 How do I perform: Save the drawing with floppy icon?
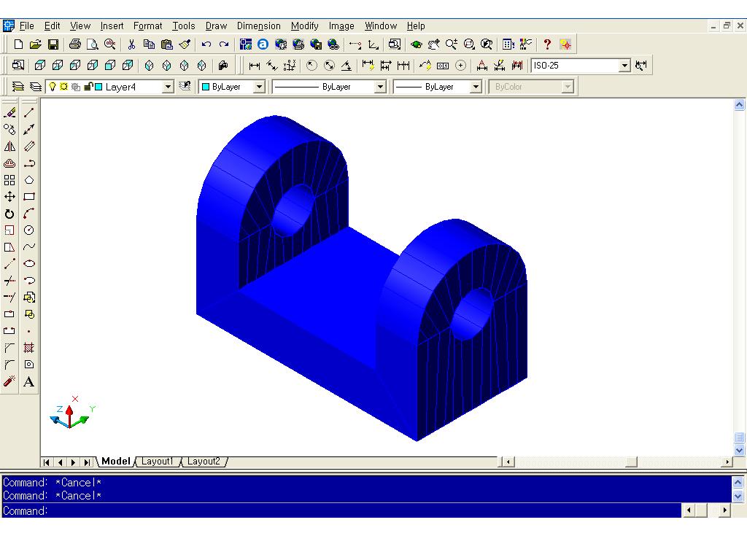(x=53, y=44)
